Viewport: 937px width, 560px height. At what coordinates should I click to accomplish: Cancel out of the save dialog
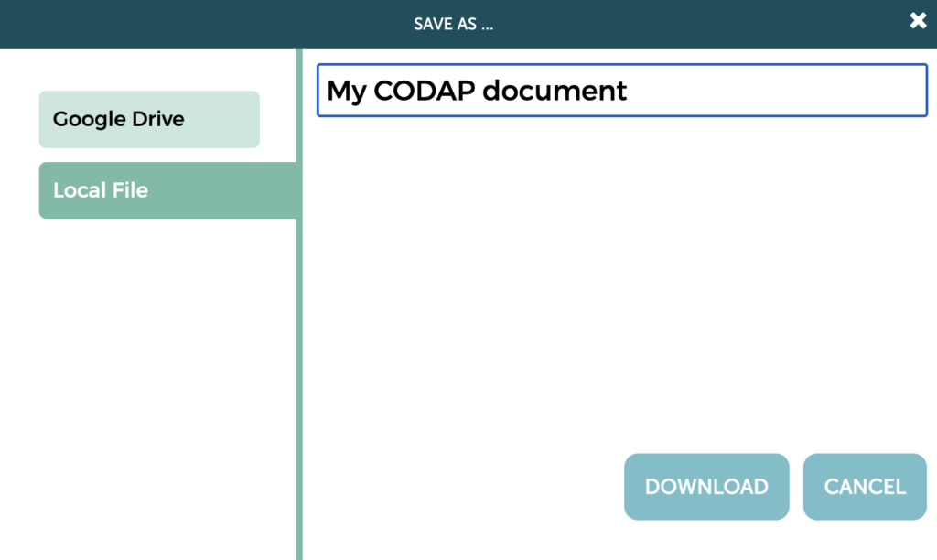coord(863,486)
